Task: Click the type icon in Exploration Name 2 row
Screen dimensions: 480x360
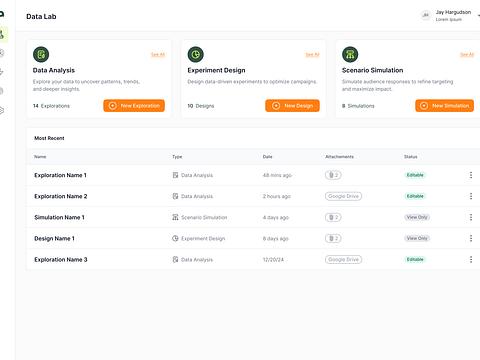Action: [175, 196]
